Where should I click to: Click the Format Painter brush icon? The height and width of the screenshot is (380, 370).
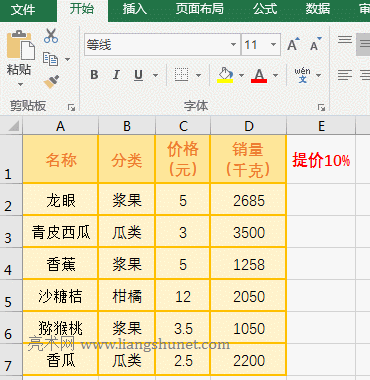(51, 81)
